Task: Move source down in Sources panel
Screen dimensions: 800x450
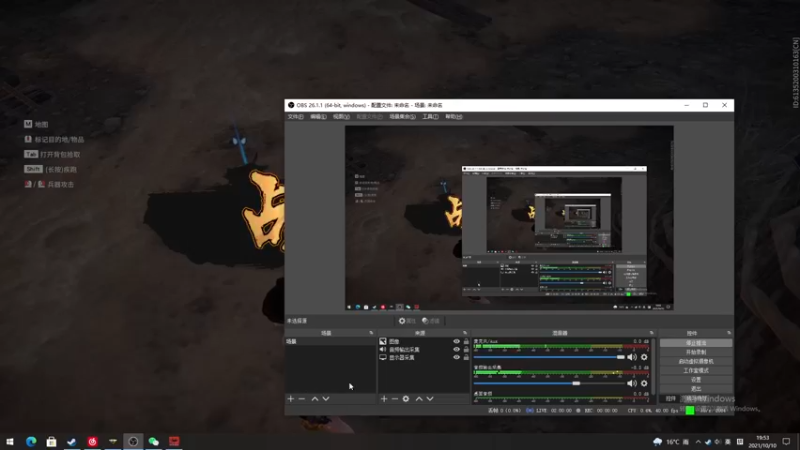Action: point(430,398)
